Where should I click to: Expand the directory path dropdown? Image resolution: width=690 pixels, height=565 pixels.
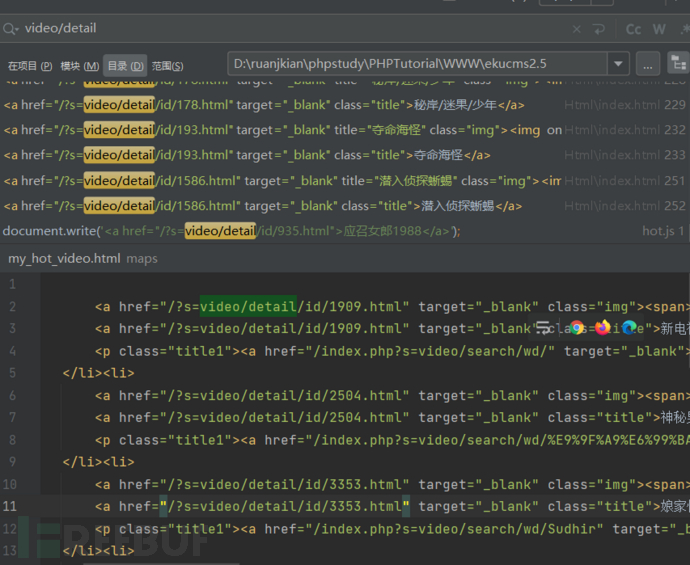(x=618, y=64)
